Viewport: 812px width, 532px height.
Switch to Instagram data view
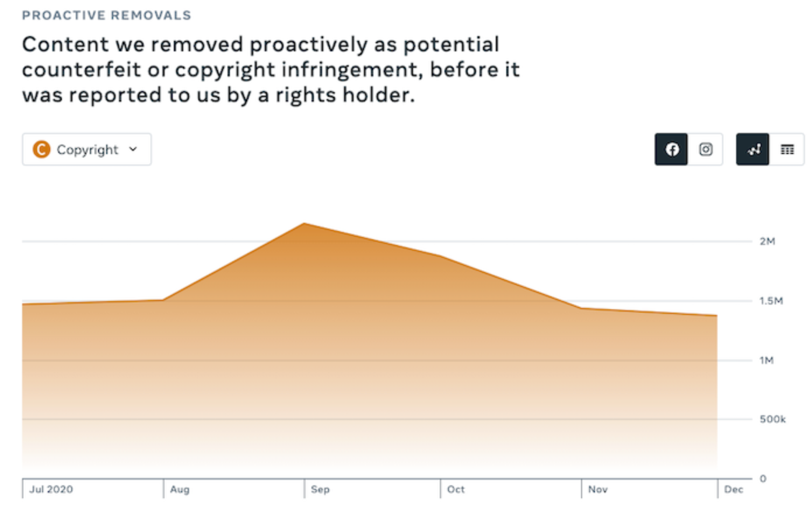tap(705, 149)
